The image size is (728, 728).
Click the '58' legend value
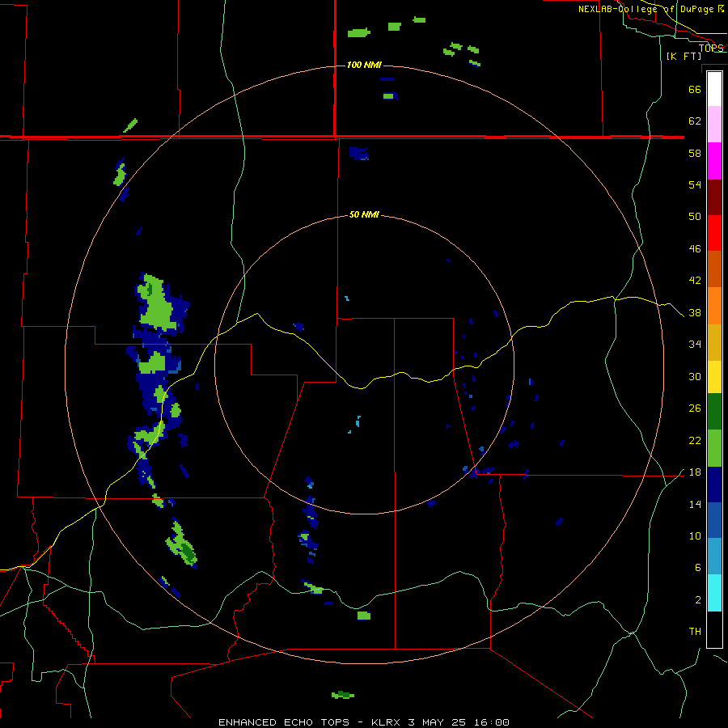695,153
